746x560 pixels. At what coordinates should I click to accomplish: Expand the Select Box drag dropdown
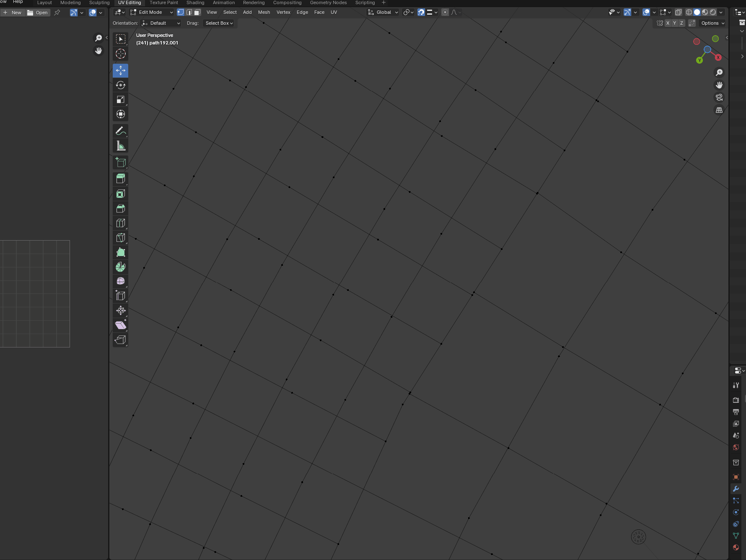[x=219, y=23]
